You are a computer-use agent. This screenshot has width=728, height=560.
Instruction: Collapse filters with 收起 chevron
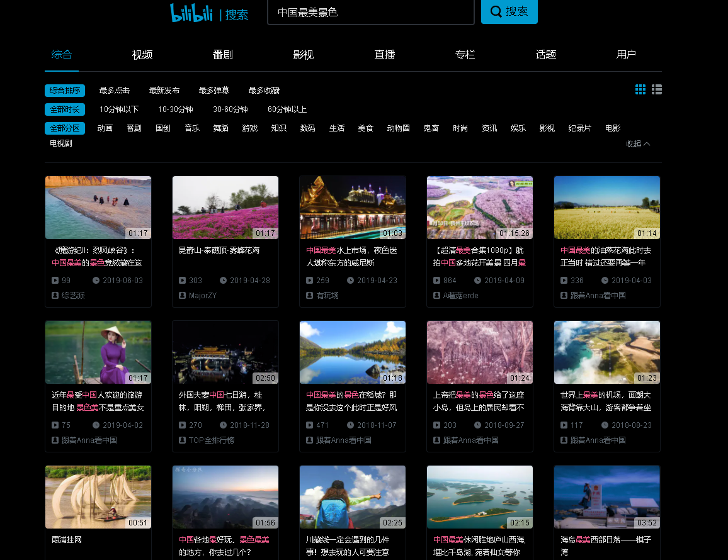pyautogui.click(x=638, y=144)
